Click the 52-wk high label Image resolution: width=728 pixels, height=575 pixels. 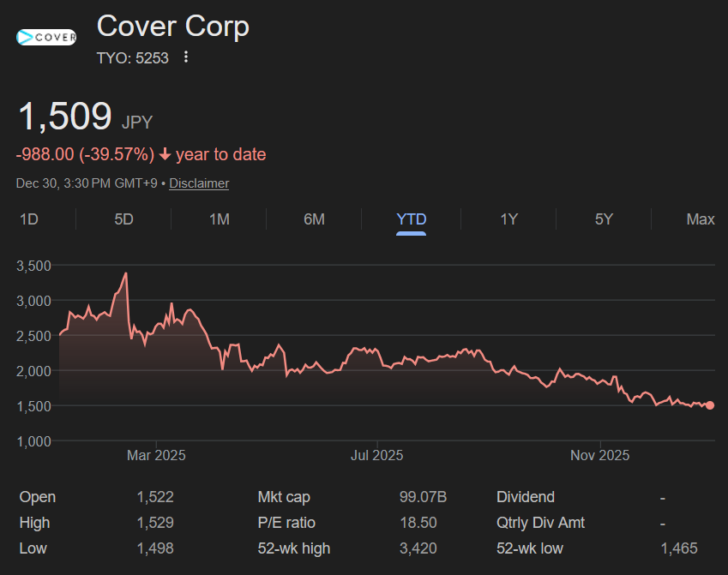(294, 548)
